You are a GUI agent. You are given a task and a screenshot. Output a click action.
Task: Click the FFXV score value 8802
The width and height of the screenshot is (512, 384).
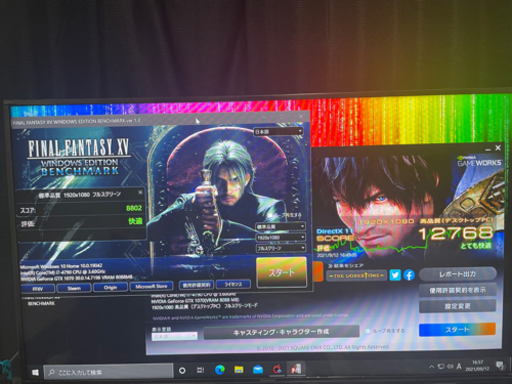point(134,208)
